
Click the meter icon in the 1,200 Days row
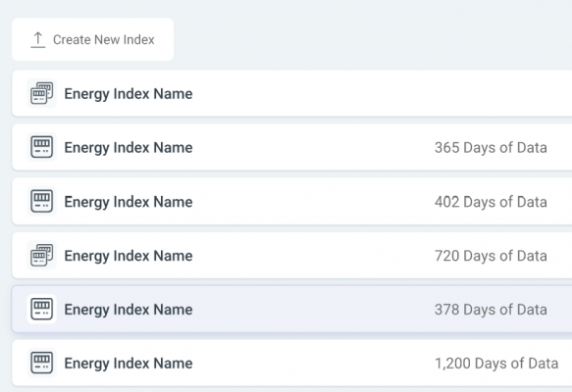41,363
